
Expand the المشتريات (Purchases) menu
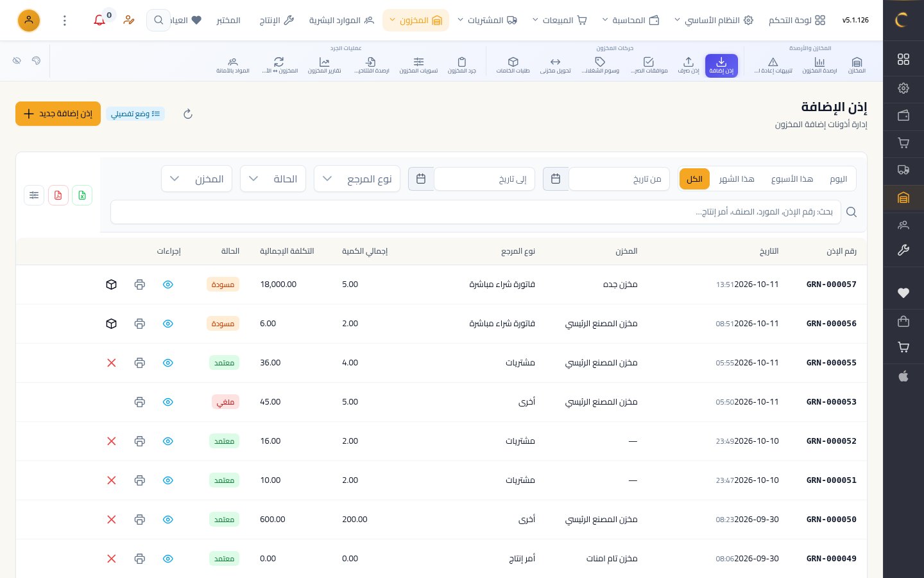[x=488, y=21]
